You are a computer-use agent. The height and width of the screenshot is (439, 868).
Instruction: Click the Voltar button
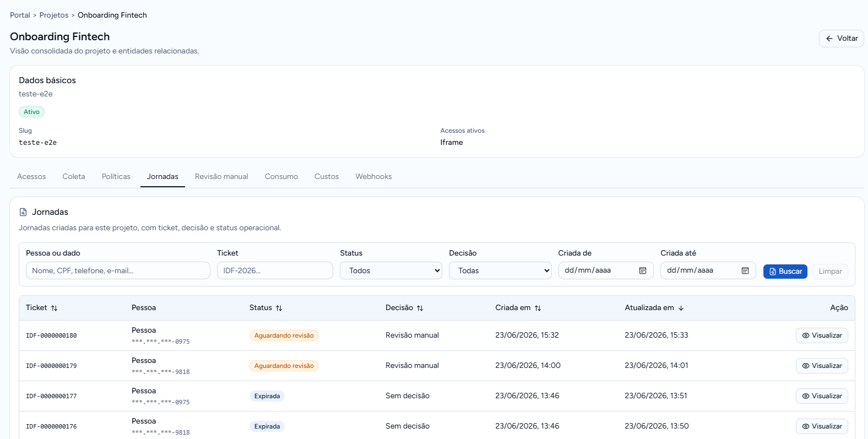(x=842, y=39)
